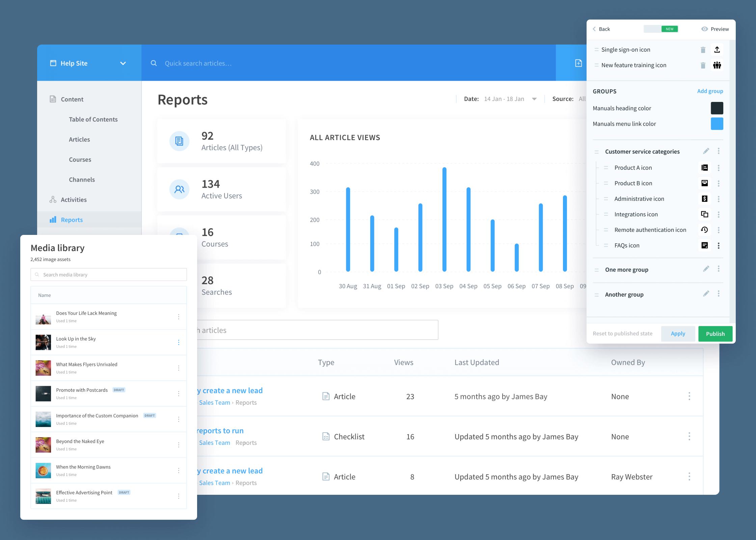
Task: Click the new article creation icon in toolbar
Action: pos(578,63)
